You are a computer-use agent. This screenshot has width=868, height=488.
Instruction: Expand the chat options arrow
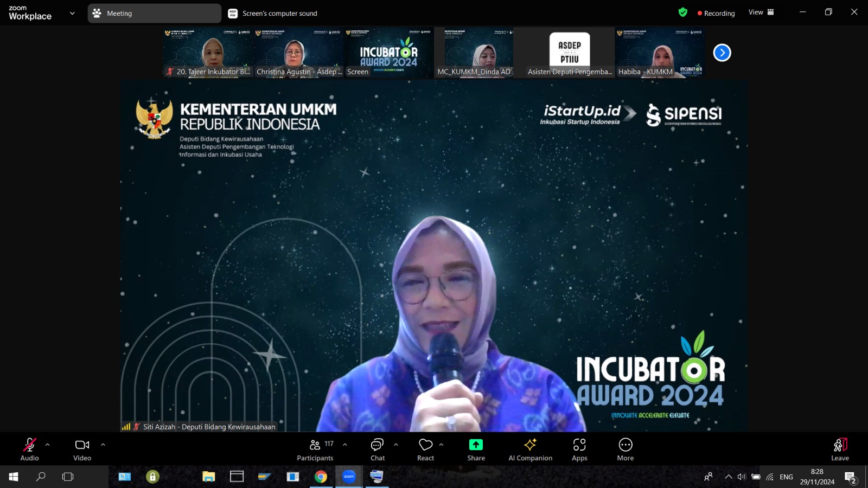[x=396, y=445]
